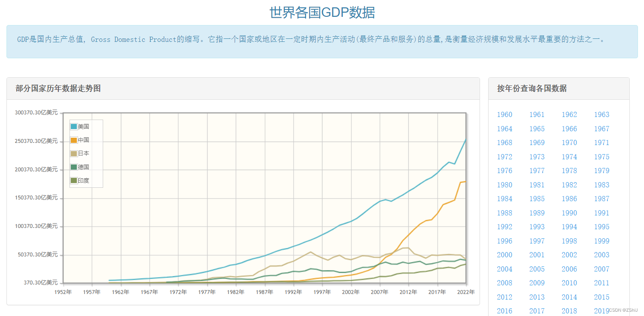This screenshot has height=316, width=644.
Task: Click the 2022年 x-axis label
Action: (466, 292)
